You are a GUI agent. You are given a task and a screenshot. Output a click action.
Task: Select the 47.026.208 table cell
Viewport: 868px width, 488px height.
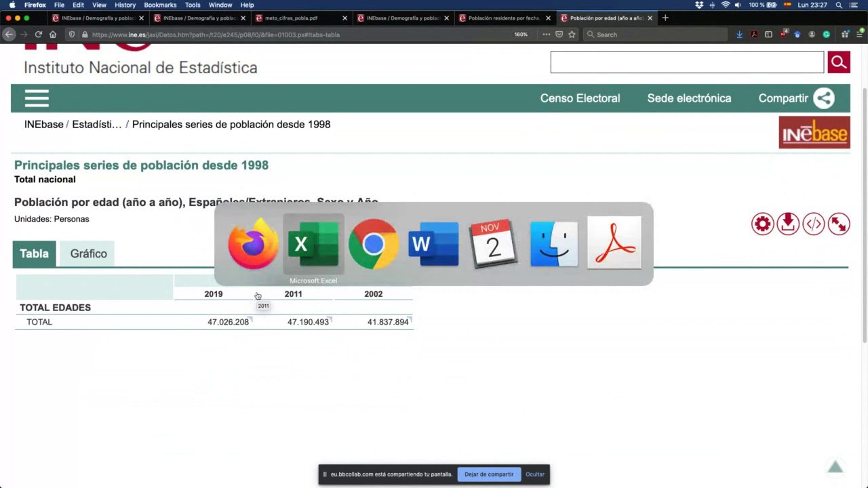click(228, 322)
